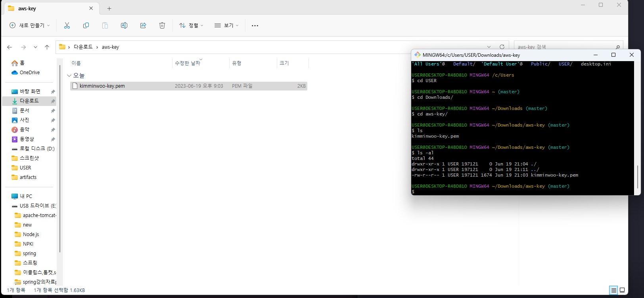The height and width of the screenshot is (298, 644).
Task: Click the navigation pane scrollbar
Action: pyautogui.click(x=60, y=159)
